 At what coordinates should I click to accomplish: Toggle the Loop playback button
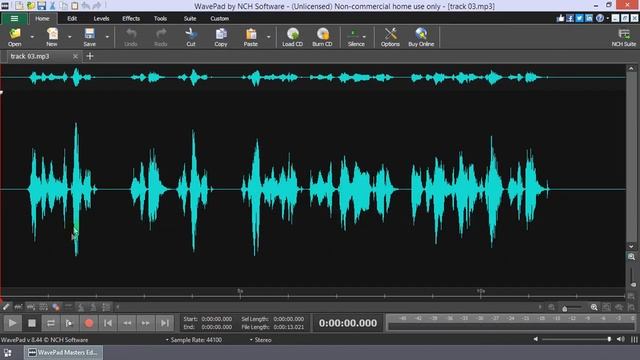coord(51,323)
